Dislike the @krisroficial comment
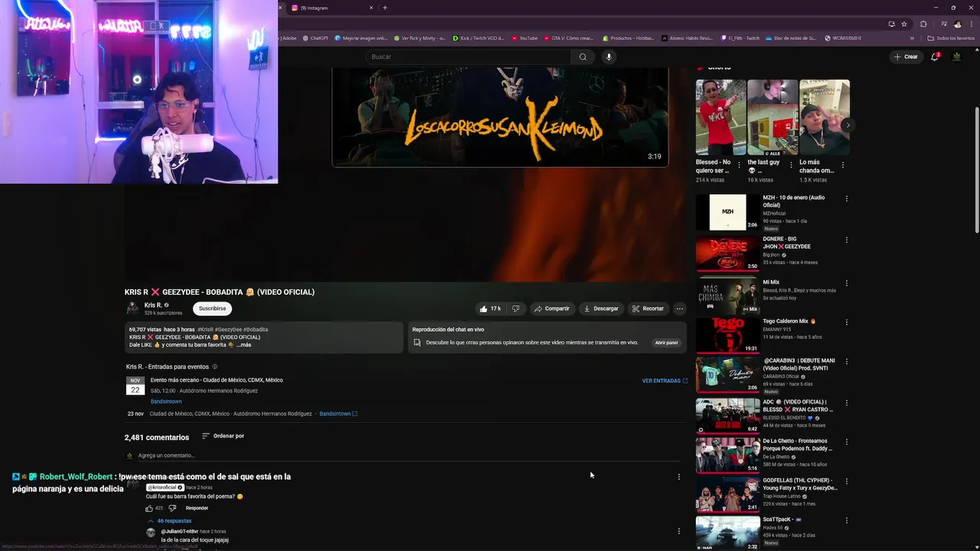Screen dimensions: 980x551 pos(172,507)
